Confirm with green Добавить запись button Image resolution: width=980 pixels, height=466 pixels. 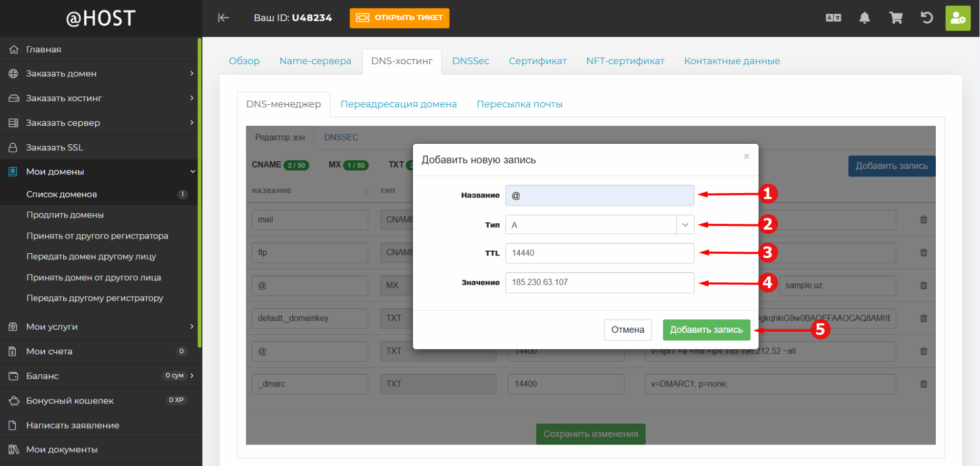tap(706, 330)
